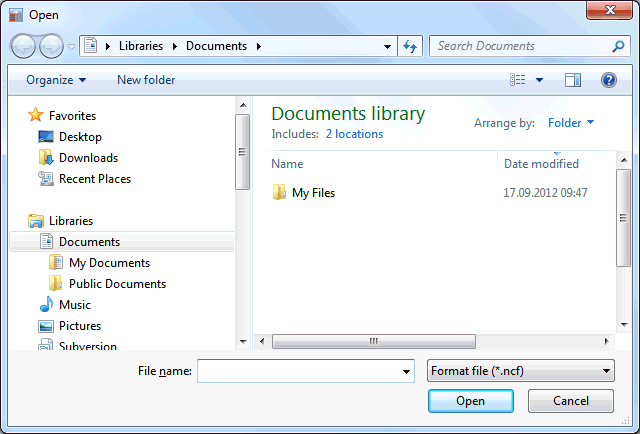The height and width of the screenshot is (434, 640).
Task: Click horizontal scrollbar thumb in file list
Action: 374,341
